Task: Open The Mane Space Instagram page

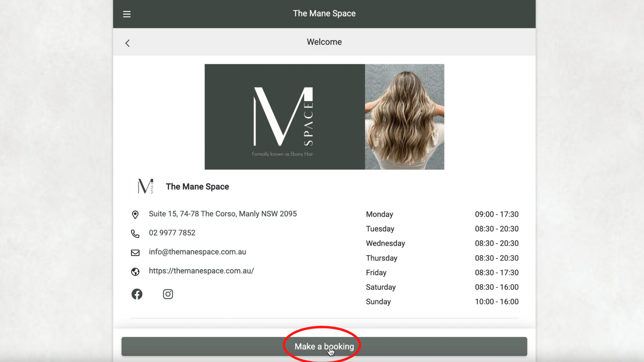Action: pos(168,294)
